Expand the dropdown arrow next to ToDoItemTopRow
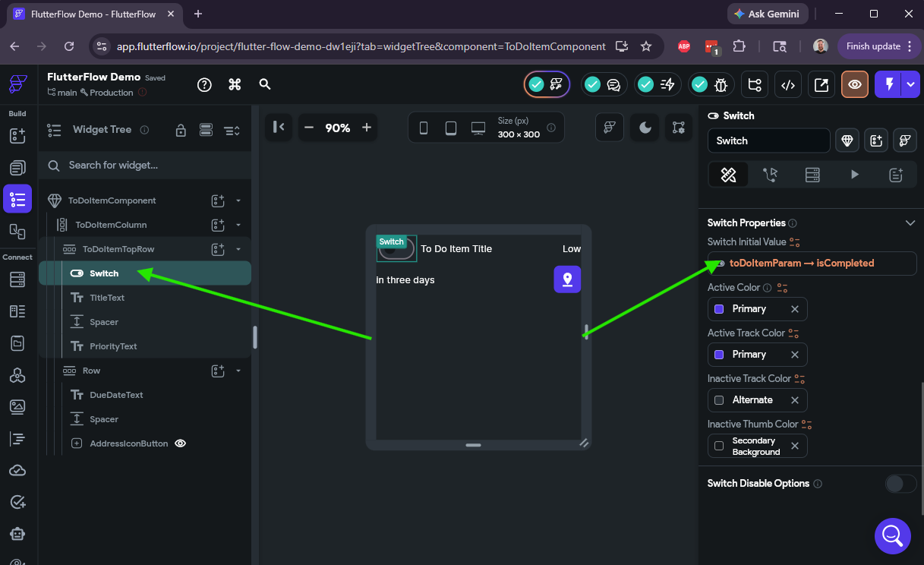Screen dimensions: 924x565 click(x=238, y=249)
